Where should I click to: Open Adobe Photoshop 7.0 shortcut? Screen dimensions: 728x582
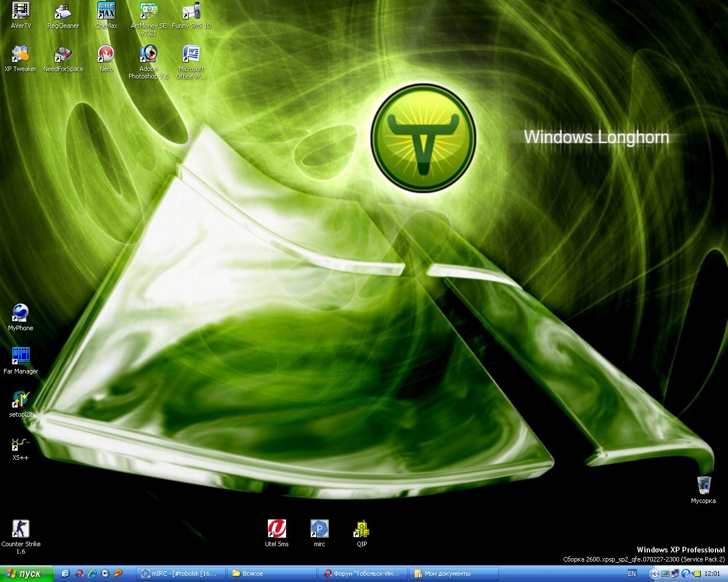tap(148, 62)
